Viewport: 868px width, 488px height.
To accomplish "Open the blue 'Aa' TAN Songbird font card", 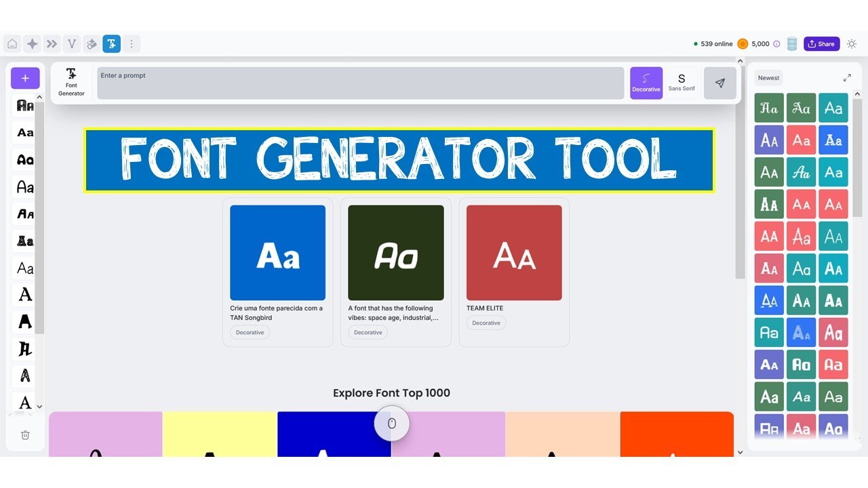I will point(278,253).
